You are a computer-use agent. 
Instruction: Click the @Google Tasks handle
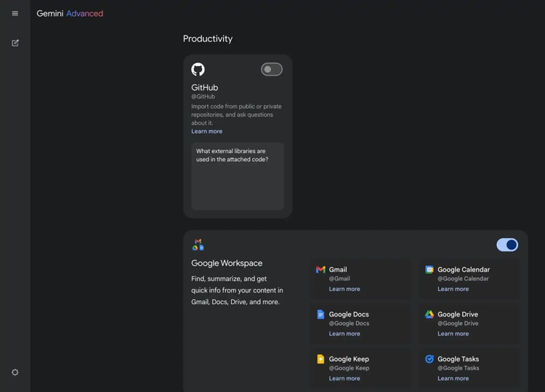point(458,368)
